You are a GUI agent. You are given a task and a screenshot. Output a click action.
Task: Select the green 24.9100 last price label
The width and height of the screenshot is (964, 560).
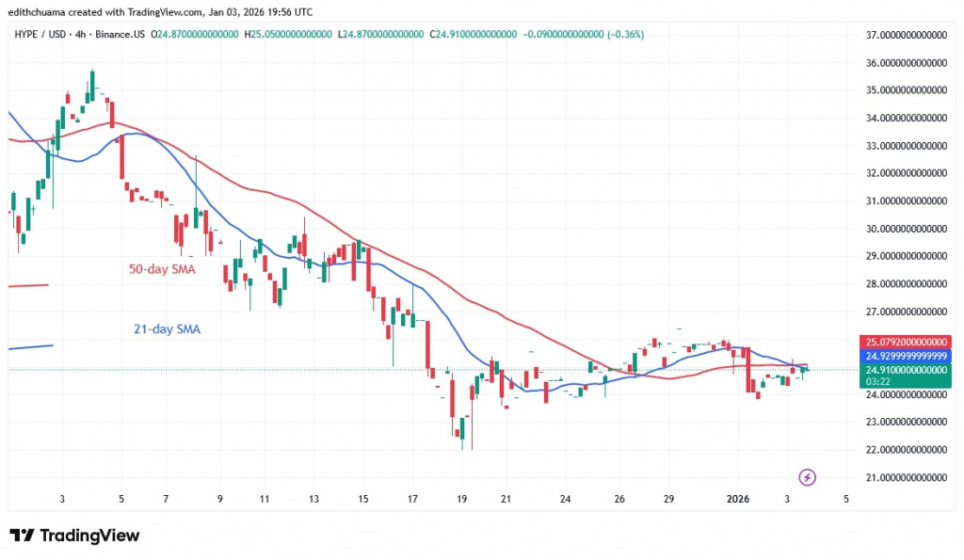pos(906,370)
